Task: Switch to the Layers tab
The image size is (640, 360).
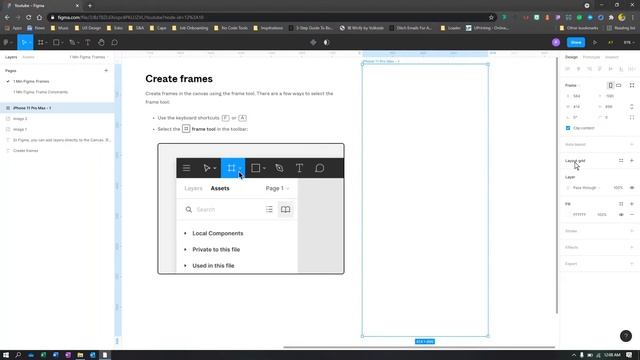Action: coord(11,57)
